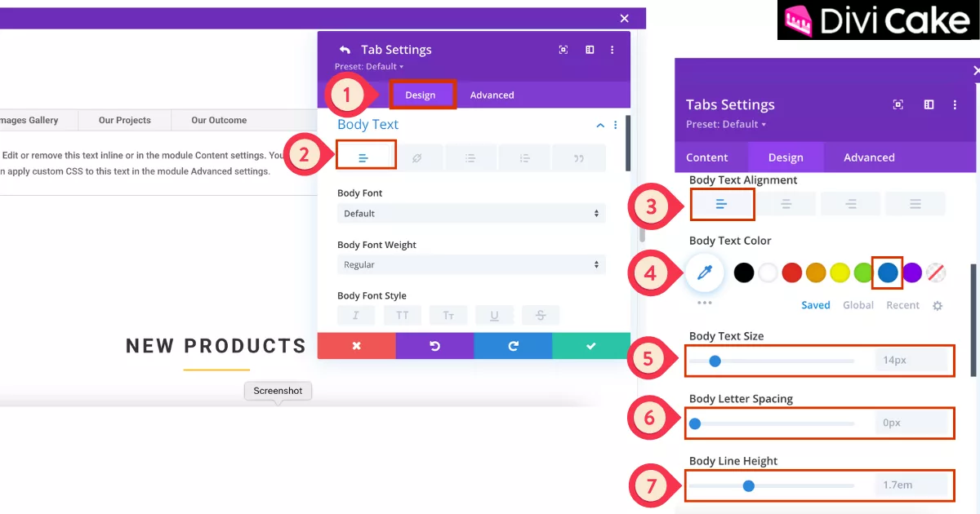Switch to Design tab in Tabs Settings
The height and width of the screenshot is (514, 980).
tap(786, 157)
